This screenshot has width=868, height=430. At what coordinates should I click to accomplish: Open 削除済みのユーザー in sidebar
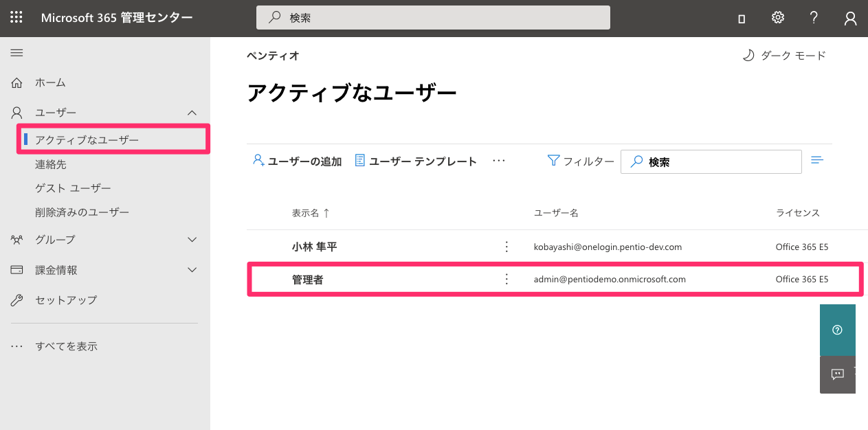point(82,212)
